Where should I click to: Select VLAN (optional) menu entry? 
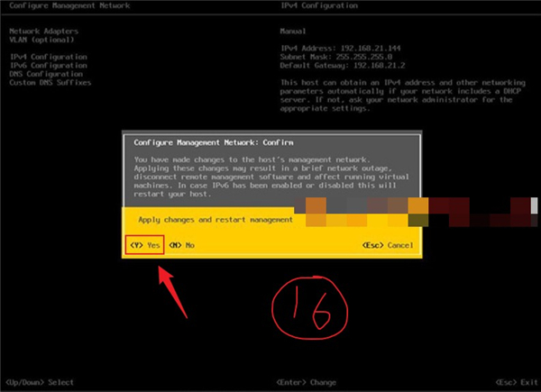click(41, 39)
